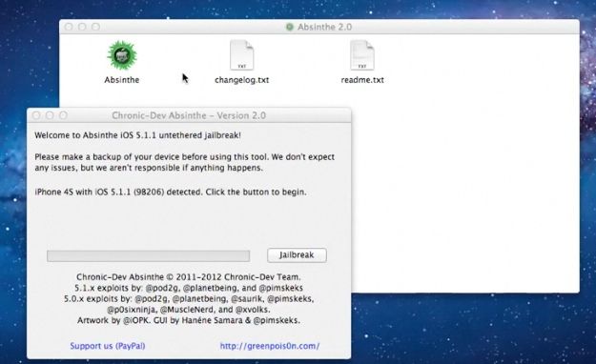Click the 'Please make a backup' warning text
This screenshot has width=596, height=364.
click(x=185, y=162)
